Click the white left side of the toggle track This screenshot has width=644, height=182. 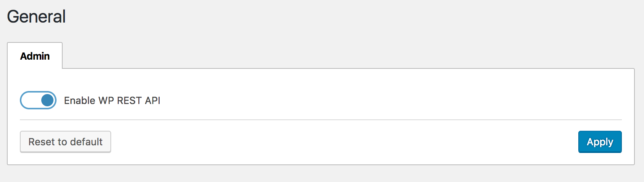(x=30, y=100)
